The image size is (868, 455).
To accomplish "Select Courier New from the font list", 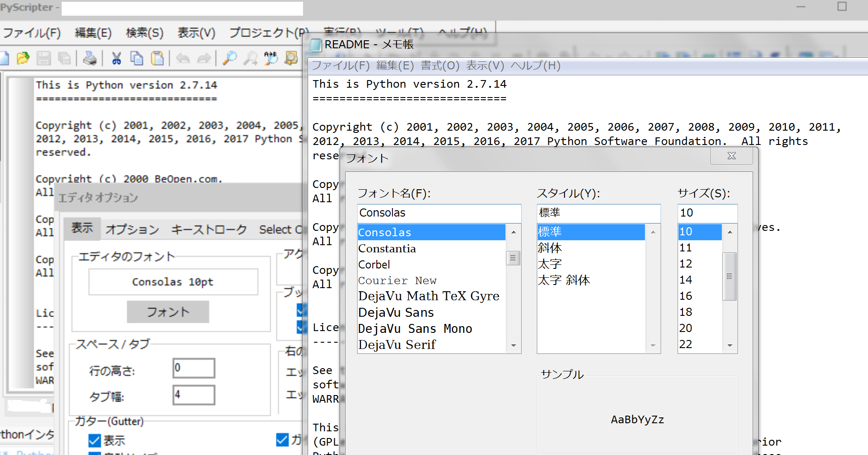I will point(397,281).
